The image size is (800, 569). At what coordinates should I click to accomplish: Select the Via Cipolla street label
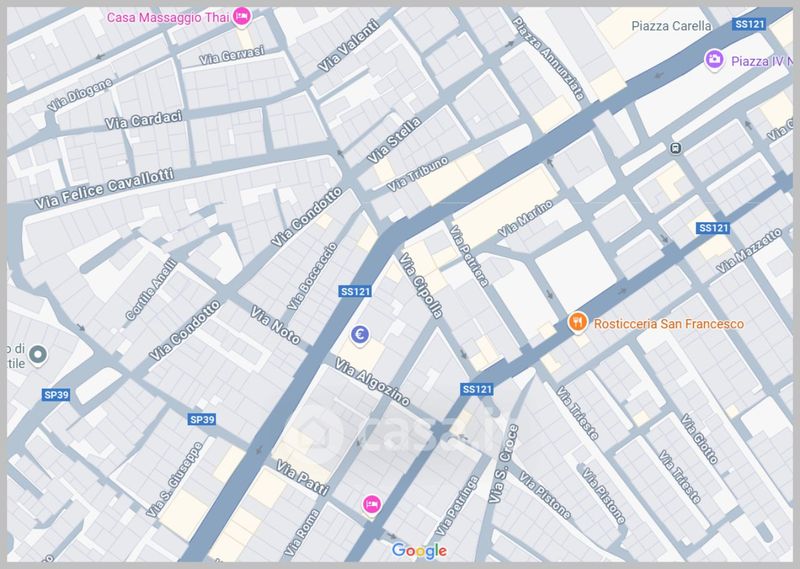click(x=420, y=286)
